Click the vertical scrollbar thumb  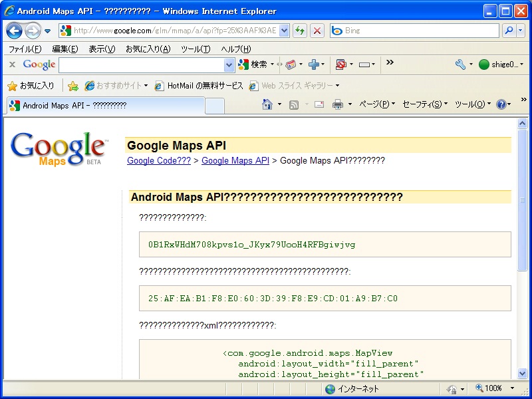523,200
